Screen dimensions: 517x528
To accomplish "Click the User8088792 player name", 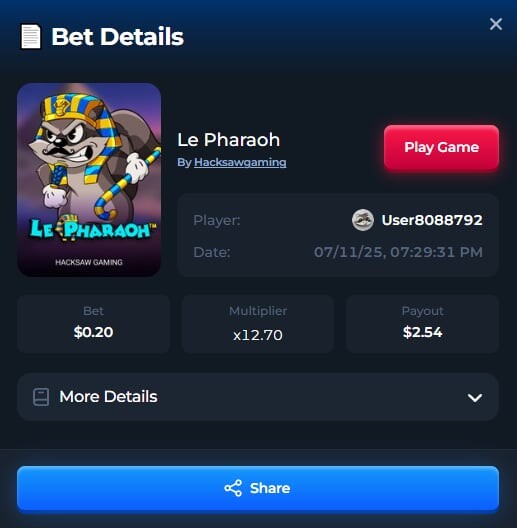I will (x=432, y=220).
